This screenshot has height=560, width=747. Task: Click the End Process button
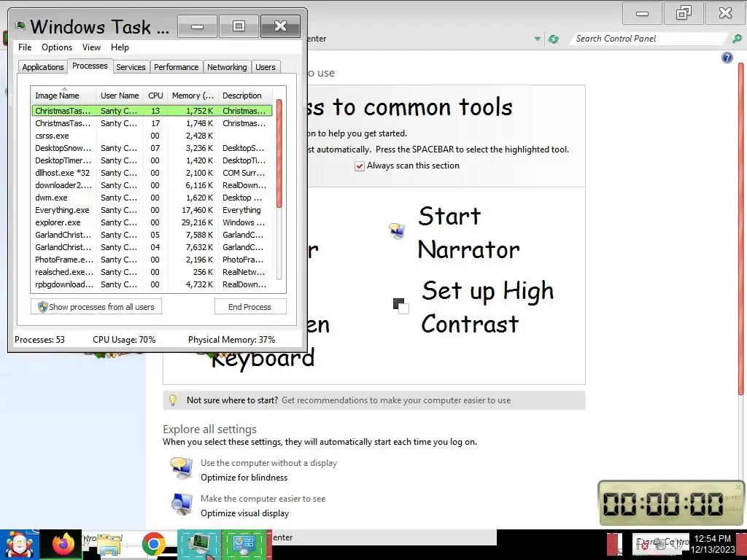(x=250, y=307)
